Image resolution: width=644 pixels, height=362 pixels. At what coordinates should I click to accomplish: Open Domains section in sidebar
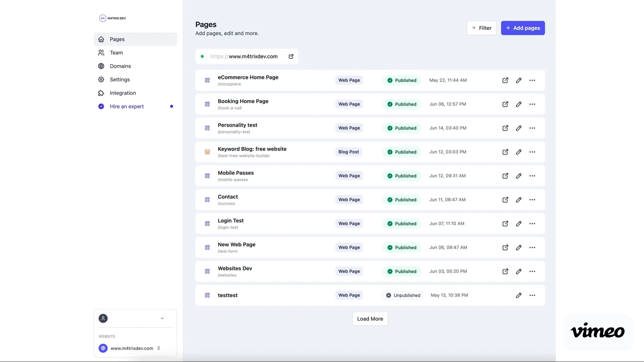click(120, 66)
